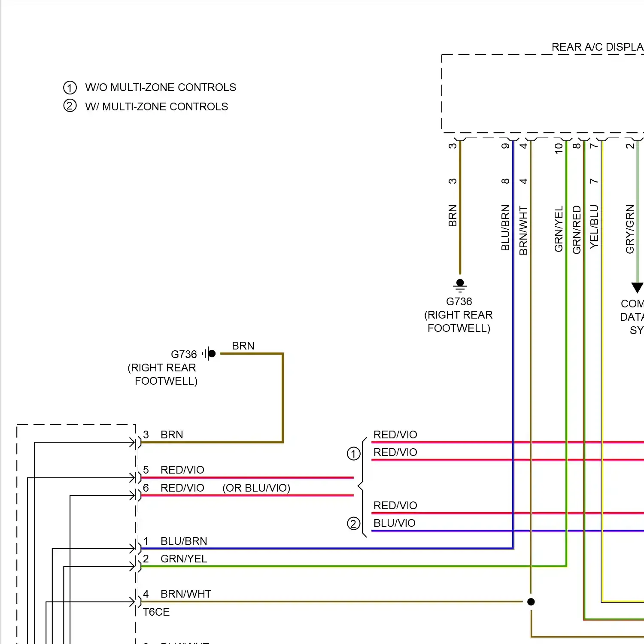Click the (RIGHT REAR FOOTWELL) text under left G736
The height and width of the screenshot is (644, 644).
(x=163, y=374)
